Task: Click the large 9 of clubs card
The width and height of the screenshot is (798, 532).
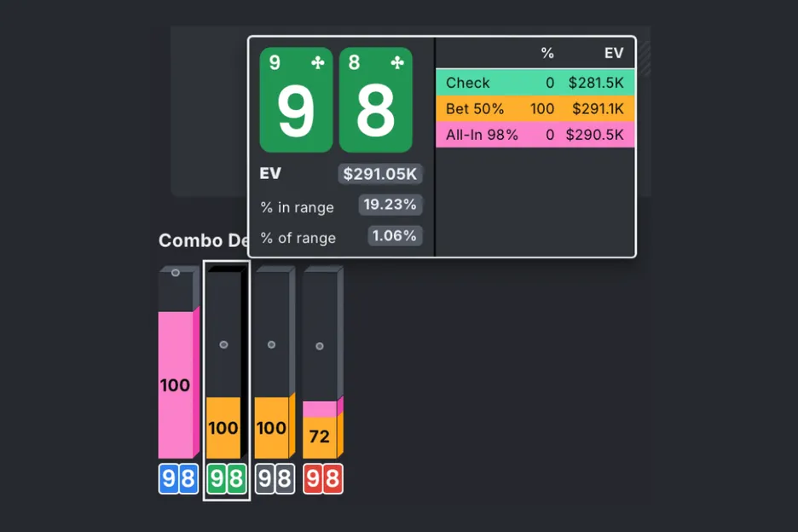Action: click(x=296, y=100)
